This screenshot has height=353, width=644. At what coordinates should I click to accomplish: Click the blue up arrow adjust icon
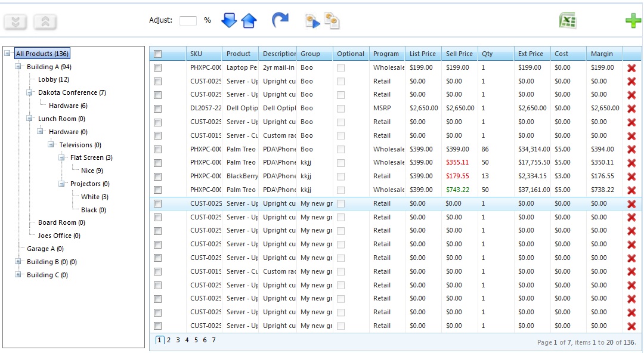249,21
